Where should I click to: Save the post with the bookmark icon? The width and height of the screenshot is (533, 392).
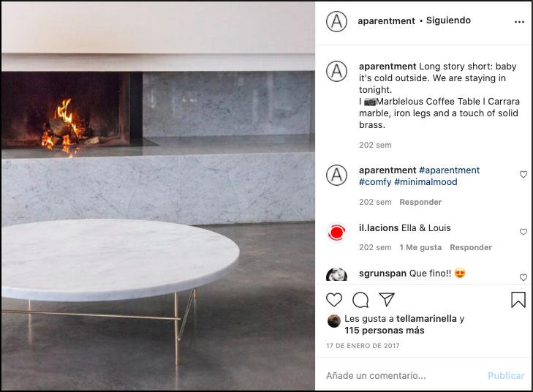click(x=518, y=300)
